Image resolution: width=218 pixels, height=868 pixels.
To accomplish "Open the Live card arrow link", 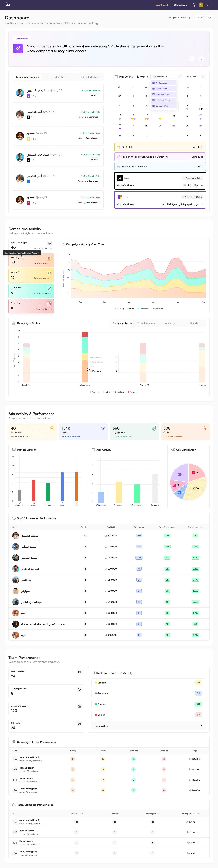I will (201, 204).
